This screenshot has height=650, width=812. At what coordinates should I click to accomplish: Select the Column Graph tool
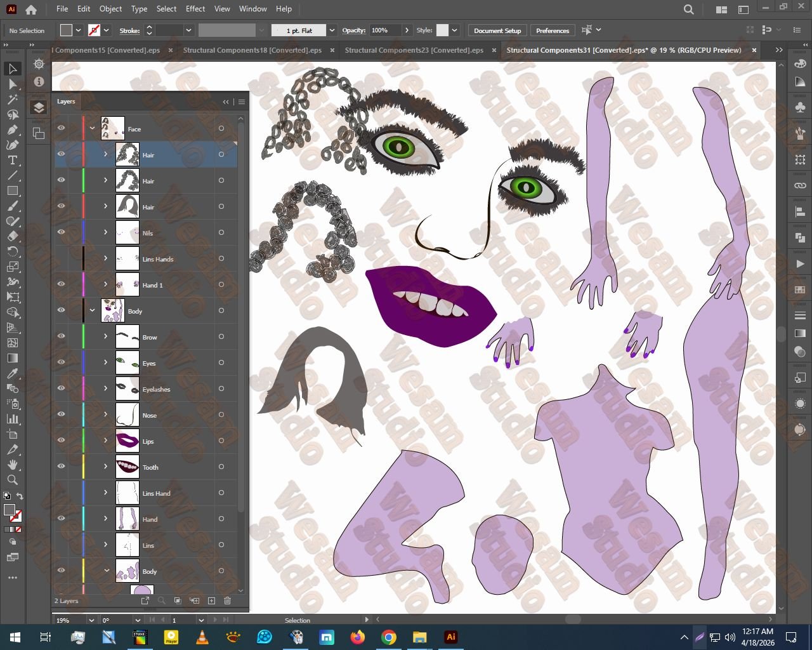pyautogui.click(x=13, y=419)
